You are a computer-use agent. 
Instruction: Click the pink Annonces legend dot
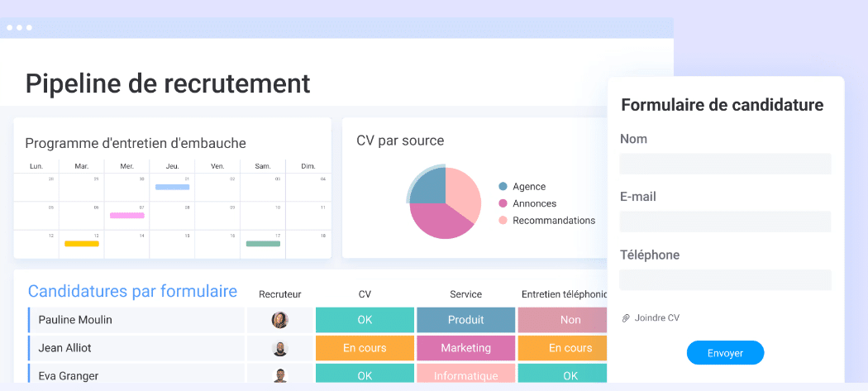[x=503, y=203]
